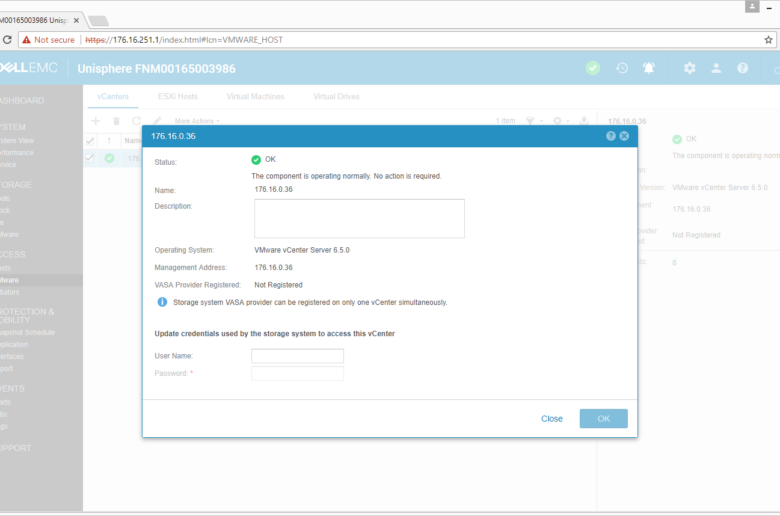Screen dimensions: 780x516
Task: Open Replication in sidebar
Action: (14, 344)
